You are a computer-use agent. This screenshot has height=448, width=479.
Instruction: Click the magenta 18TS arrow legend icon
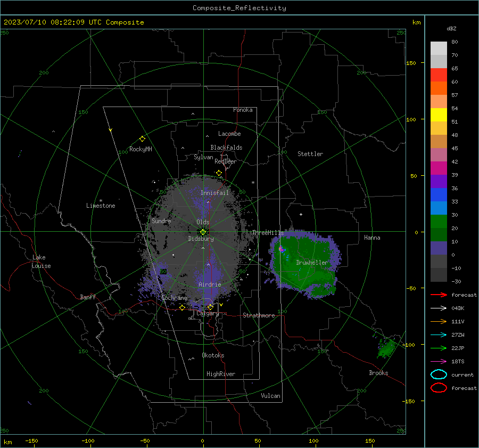(x=439, y=362)
